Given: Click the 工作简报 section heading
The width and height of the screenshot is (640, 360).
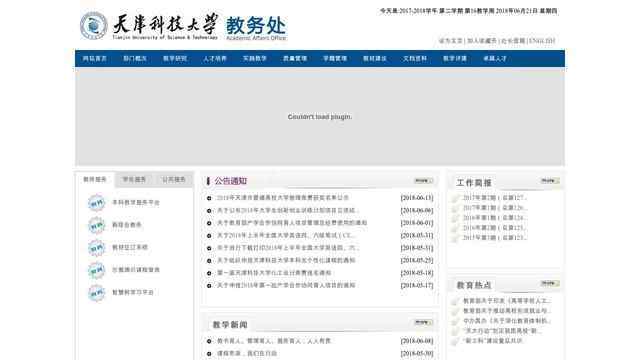Looking at the screenshot, I should (x=474, y=183).
